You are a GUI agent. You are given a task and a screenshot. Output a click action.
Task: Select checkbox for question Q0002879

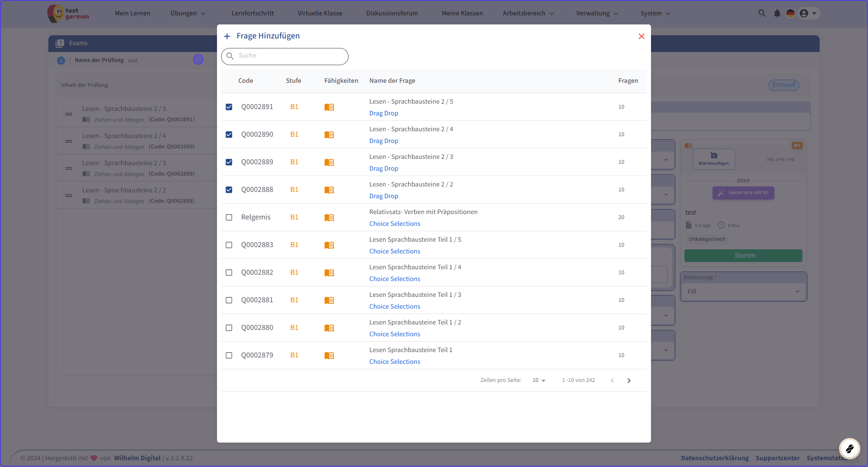click(229, 356)
